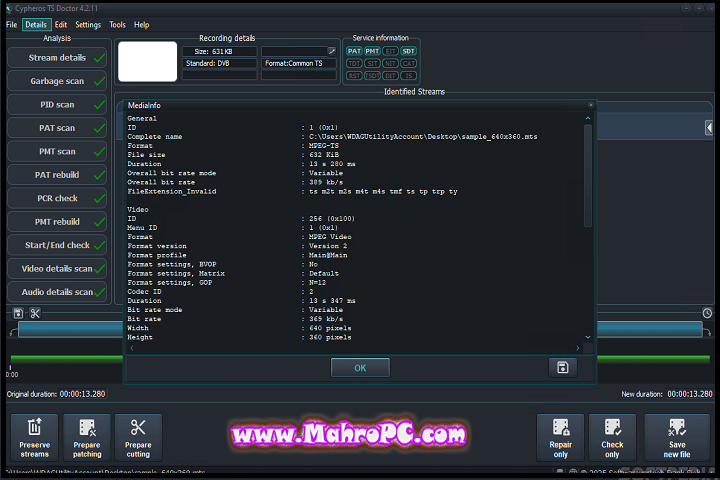Viewport: 720px width, 480px height.
Task: Run the Video details scan
Action: 57,269
